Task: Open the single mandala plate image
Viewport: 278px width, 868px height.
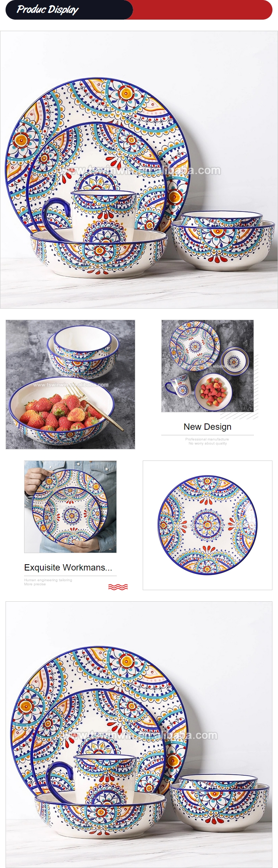Action: [208, 525]
